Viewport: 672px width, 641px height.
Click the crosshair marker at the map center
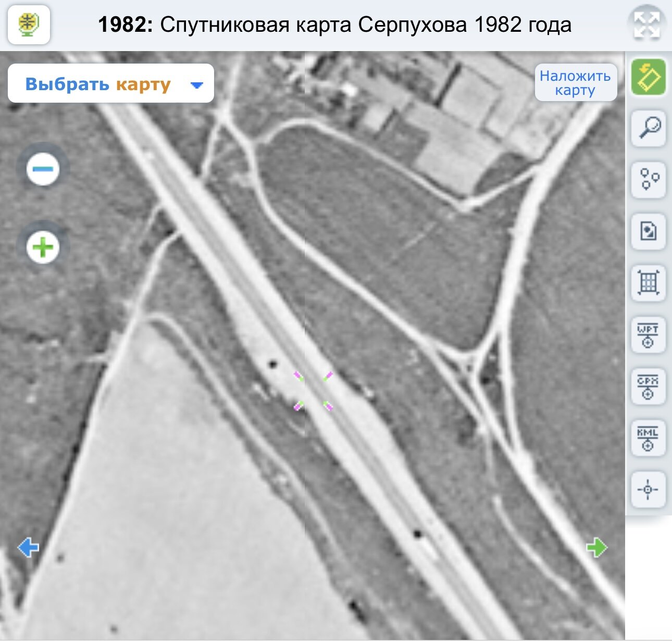[x=313, y=391]
